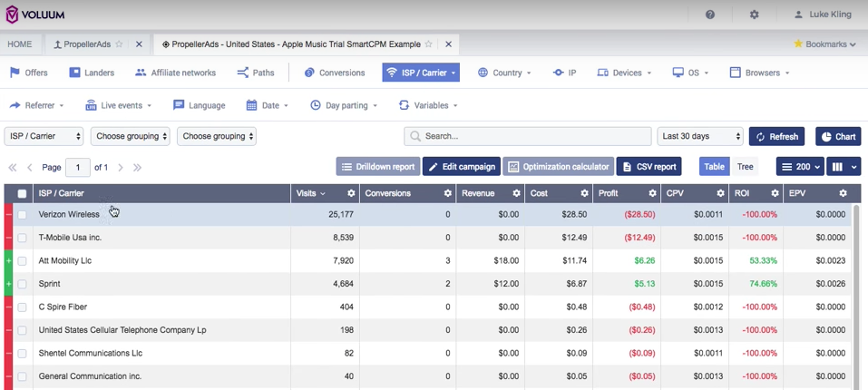The width and height of the screenshot is (868, 390).
Task: Open Cost column gear settings
Action: (584, 193)
